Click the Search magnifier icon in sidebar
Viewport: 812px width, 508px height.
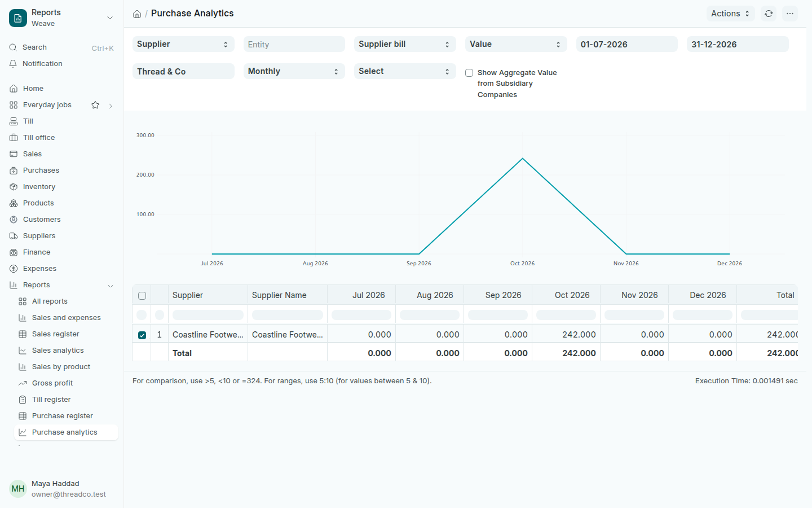(13, 47)
